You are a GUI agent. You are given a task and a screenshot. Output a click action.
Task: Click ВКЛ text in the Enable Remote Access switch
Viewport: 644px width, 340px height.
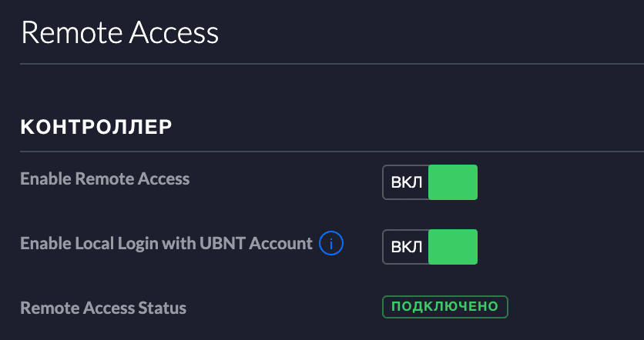(406, 183)
